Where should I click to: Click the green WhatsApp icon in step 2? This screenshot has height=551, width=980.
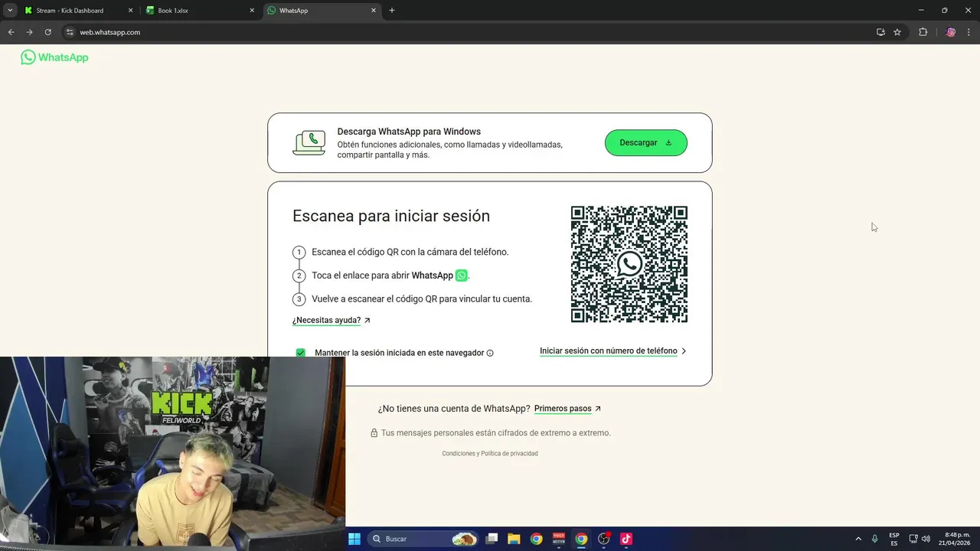[x=461, y=275]
